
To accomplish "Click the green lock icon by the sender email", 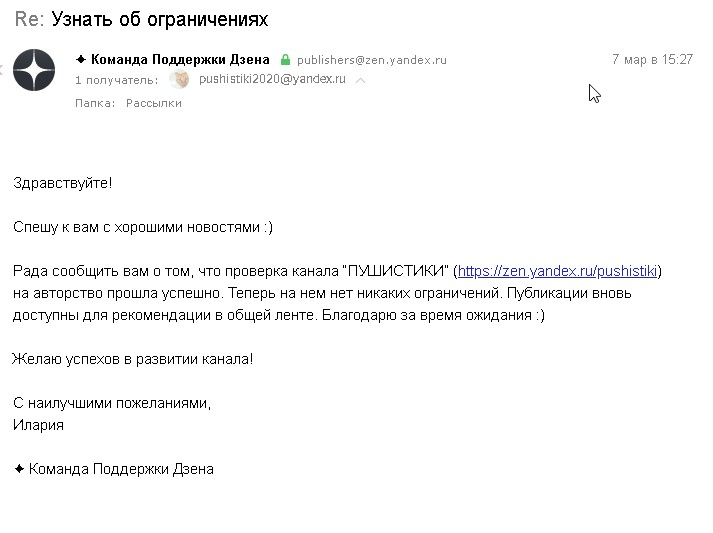I will pyautogui.click(x=285, y=60).
